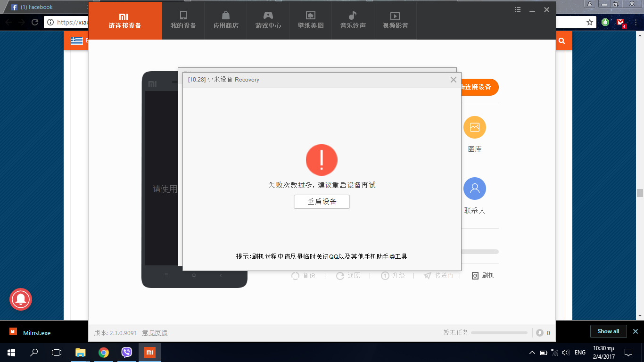Screen dimensions: 644x362
Task: Click the orange search icon on webpage
Action: coord(561,41)
